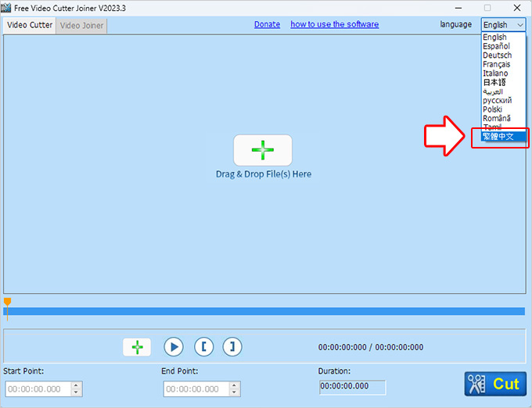Click the small green plus button in controls
This screenshot has width=532, height=408.
pyautogui.click(x=137, y=347)
